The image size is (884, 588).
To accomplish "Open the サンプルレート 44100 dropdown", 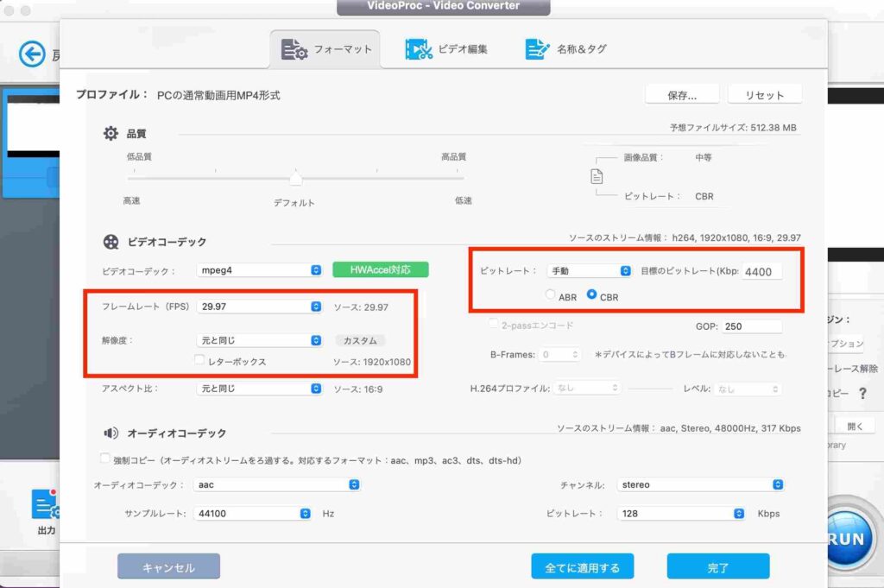I will [252, 514].
